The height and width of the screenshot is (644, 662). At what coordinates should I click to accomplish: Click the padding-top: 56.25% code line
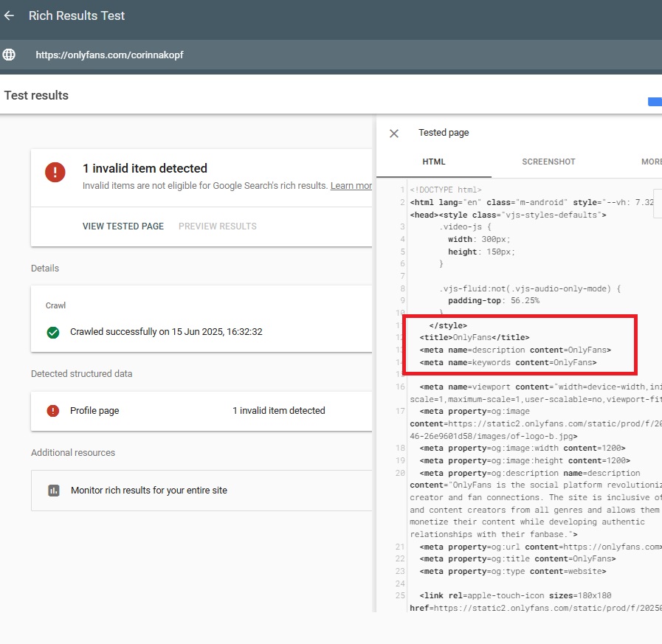(494, 300)
